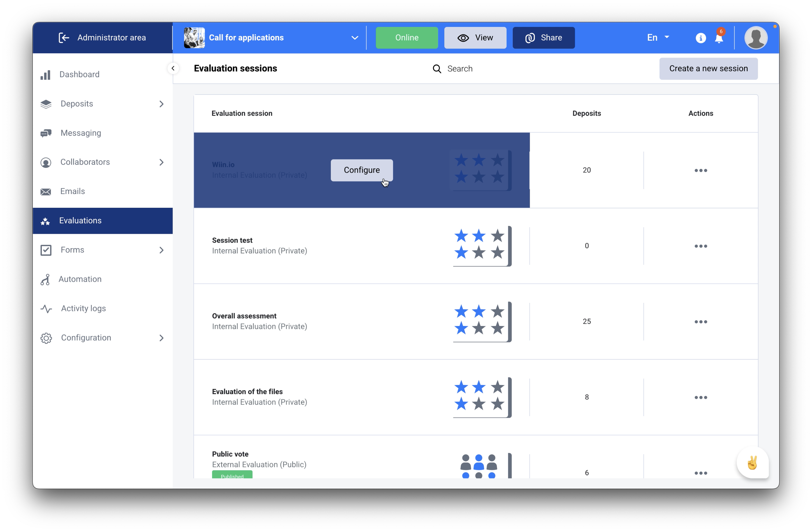The width and height of the screenshot is (812, 532).
Task: Click Create a new session button
Action: pos(708,68)
